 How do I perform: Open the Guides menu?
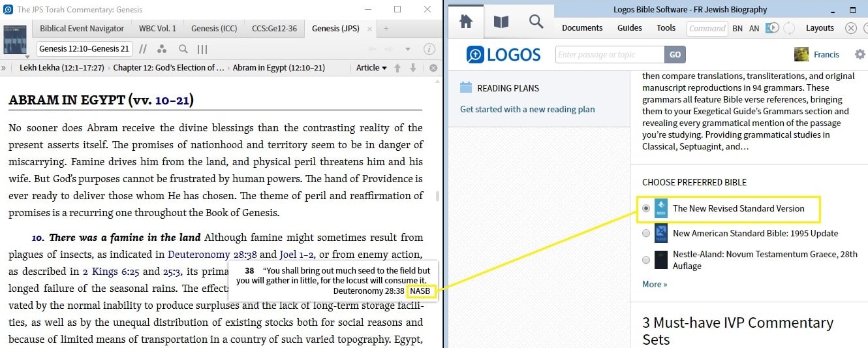[x=630, y=28]
